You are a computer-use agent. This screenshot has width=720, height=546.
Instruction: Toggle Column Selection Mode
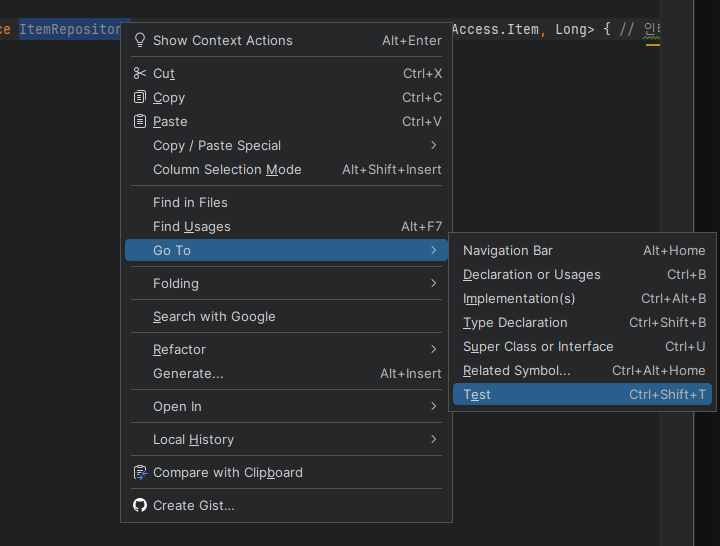tap(227, 169)
